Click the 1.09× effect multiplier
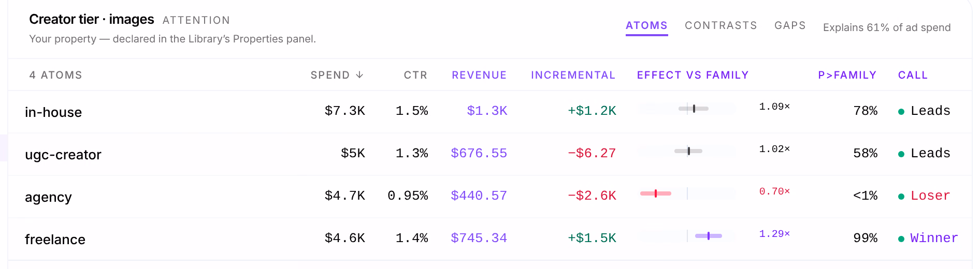This screenshot has width=980, height=269. pos(774,107)
